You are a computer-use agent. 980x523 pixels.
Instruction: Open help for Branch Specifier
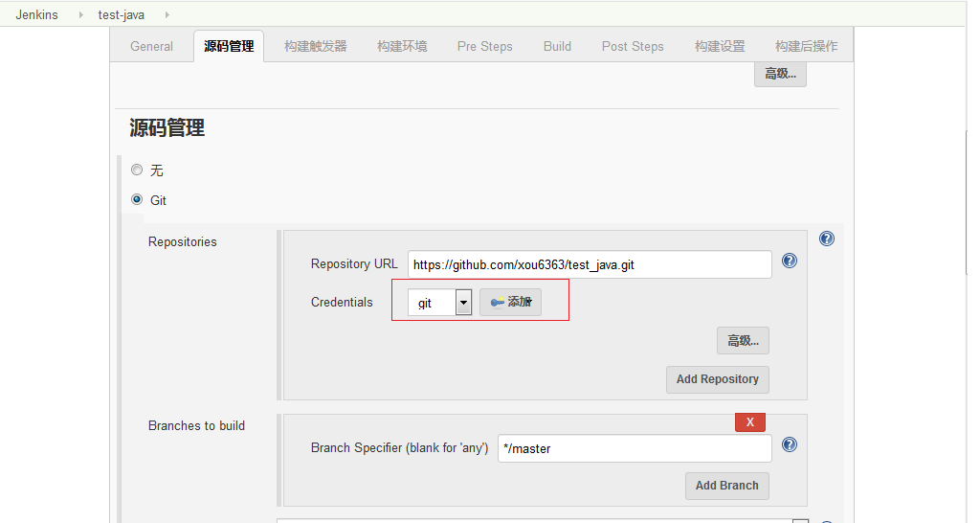coord(790,444)
